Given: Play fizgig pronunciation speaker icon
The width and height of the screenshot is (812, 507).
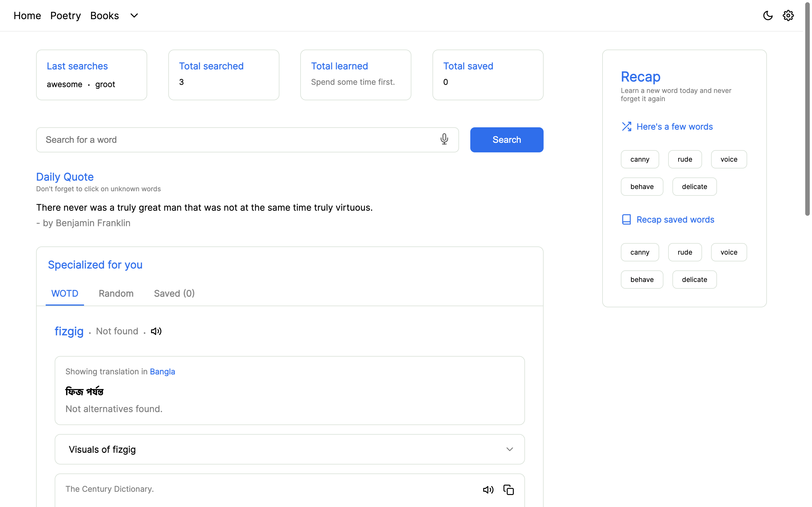Looking at the screenshot, I should coord(156,331).
